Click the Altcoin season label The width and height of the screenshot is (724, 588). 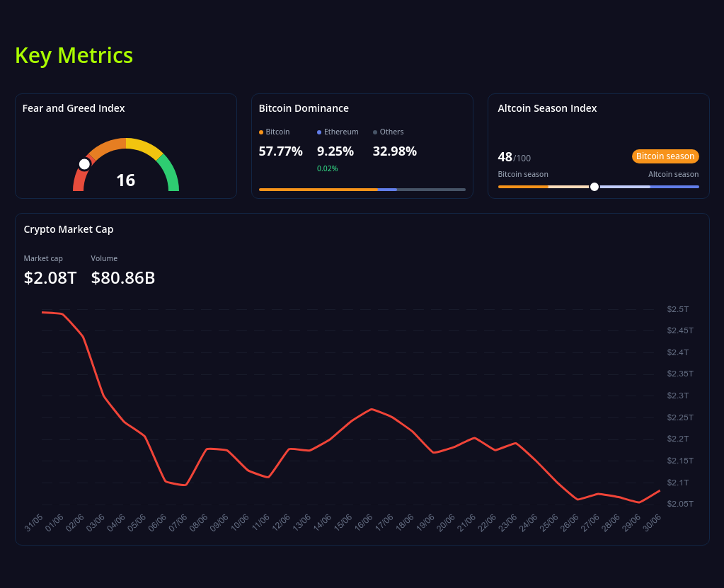click(673, 174)
